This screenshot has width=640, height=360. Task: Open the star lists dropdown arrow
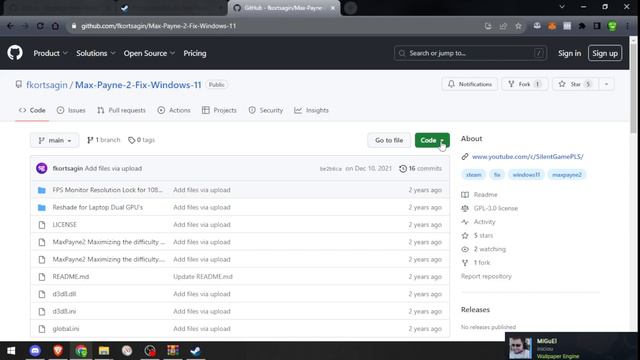tap(606, 84)
